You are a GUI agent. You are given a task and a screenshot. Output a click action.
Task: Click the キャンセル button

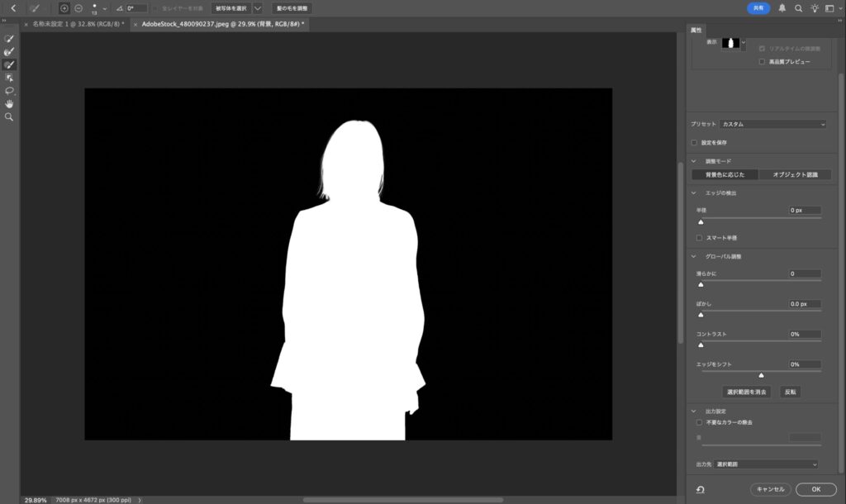point(771,489)
